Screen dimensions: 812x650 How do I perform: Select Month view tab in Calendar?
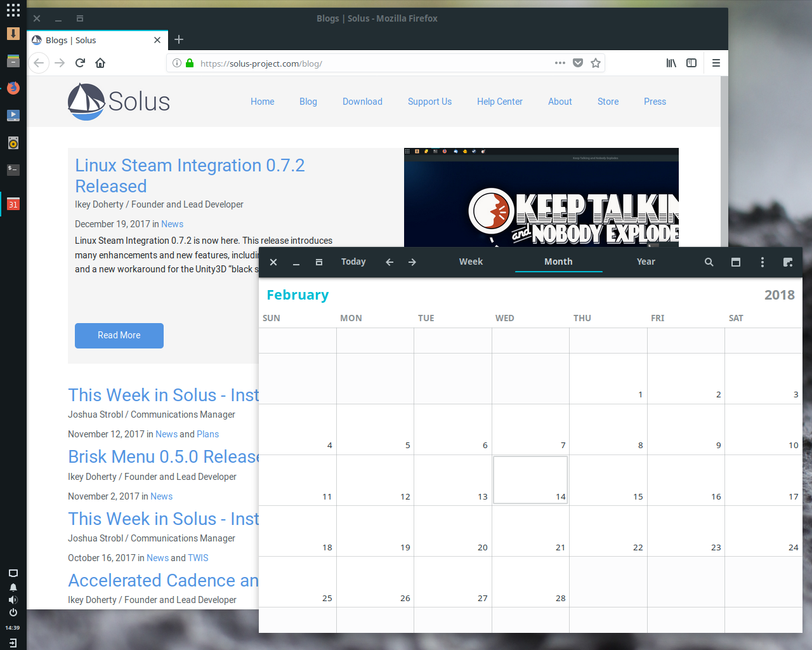pos(558,262)
